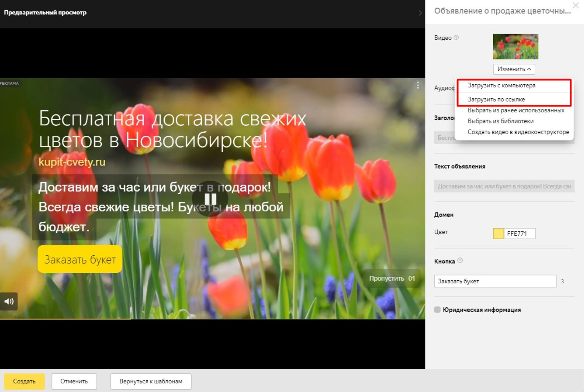Viewport: 585px width, 392px height.
Task: Click the help icon next to Кнопка
Action: [460, 261]
